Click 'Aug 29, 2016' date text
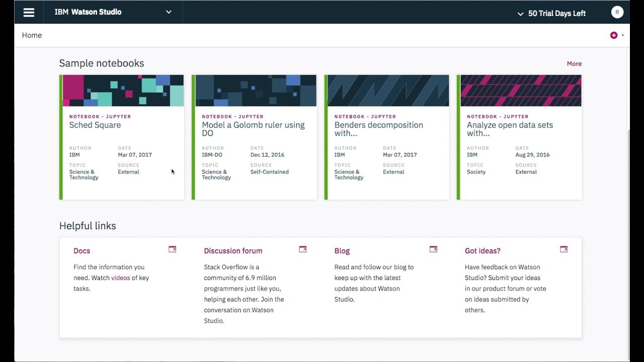 532,155
